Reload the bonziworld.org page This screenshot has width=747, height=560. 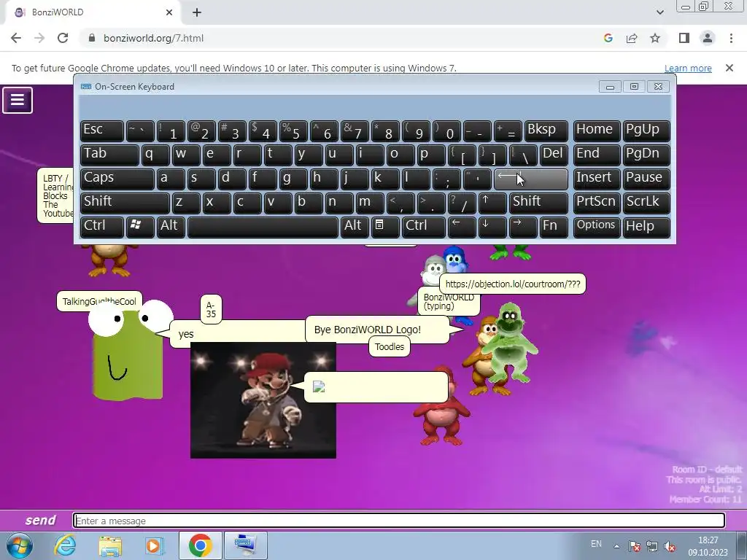(63, 38)
